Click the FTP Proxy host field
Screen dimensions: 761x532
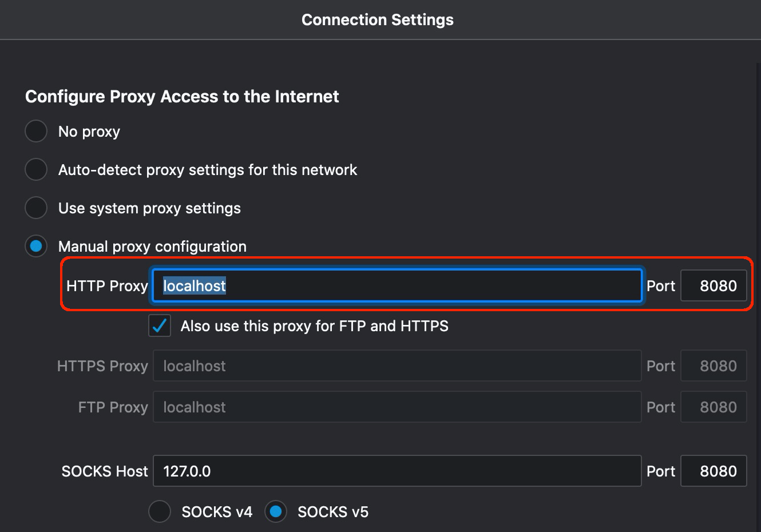click(397, 407)
